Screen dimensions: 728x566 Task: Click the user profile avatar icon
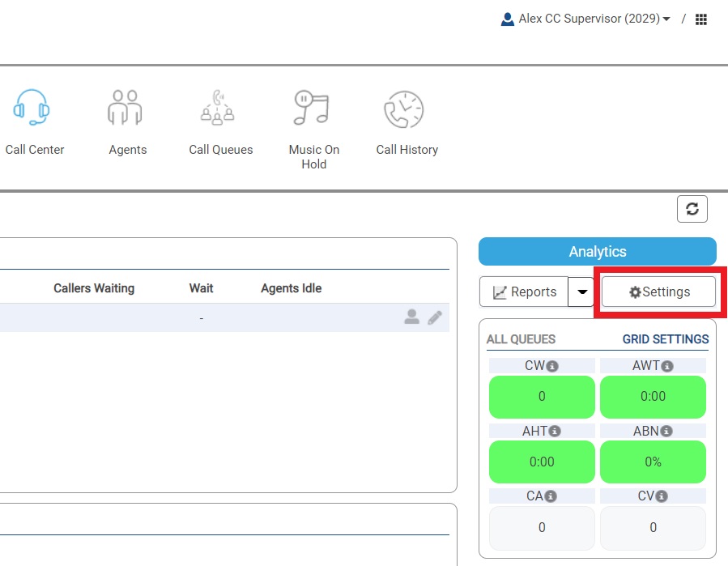tap(508, 19)
